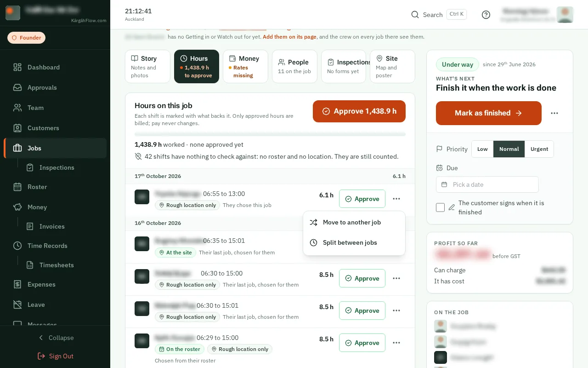Set priority to Low
The image size is (588, 368).
pos(482,149)
